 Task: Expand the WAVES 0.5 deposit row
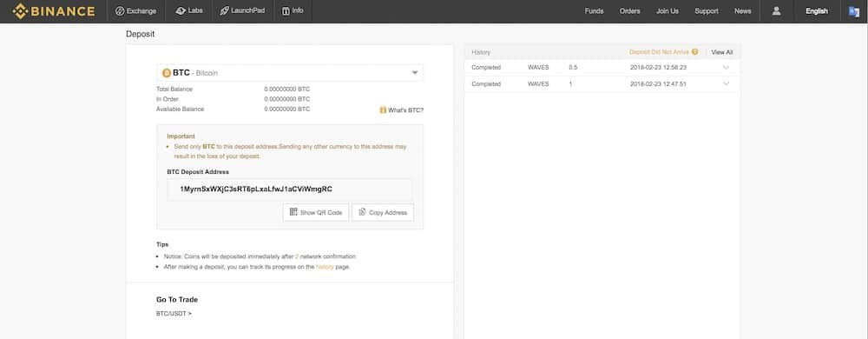pyautogui.click(x=726, y=67)
